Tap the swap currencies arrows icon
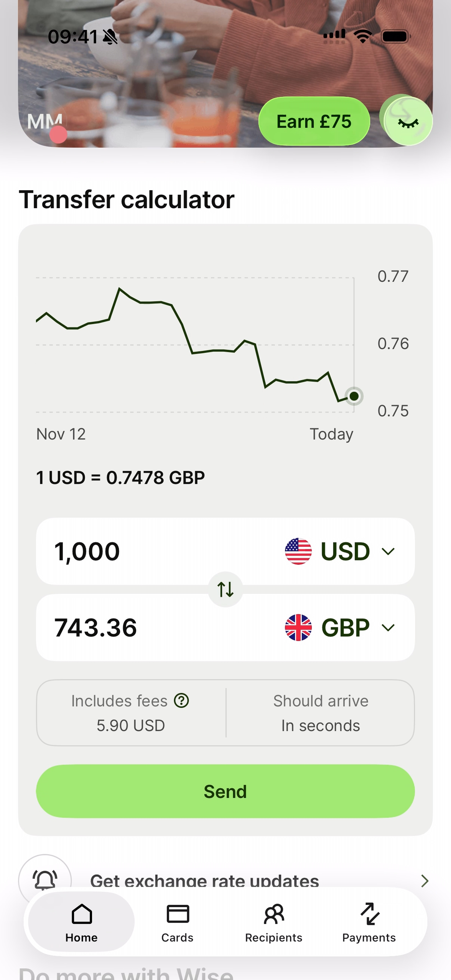This screenshot has height=980, width=451. pos(225,589)
